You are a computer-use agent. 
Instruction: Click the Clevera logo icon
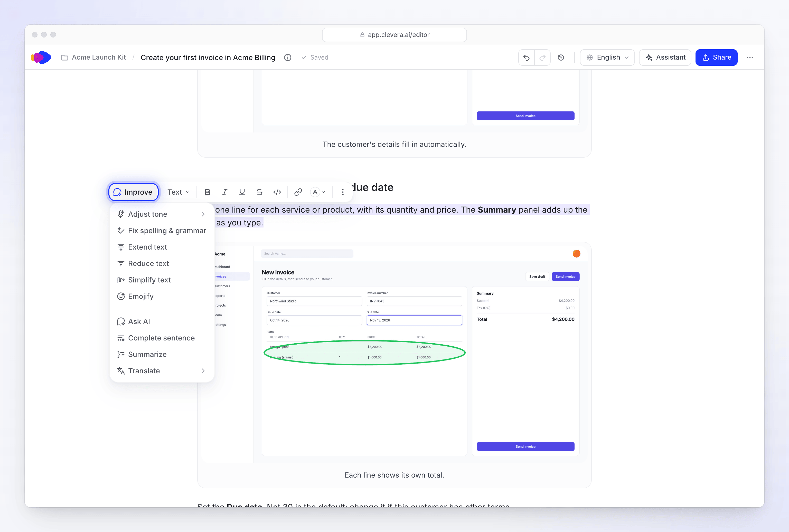point(41,57)
